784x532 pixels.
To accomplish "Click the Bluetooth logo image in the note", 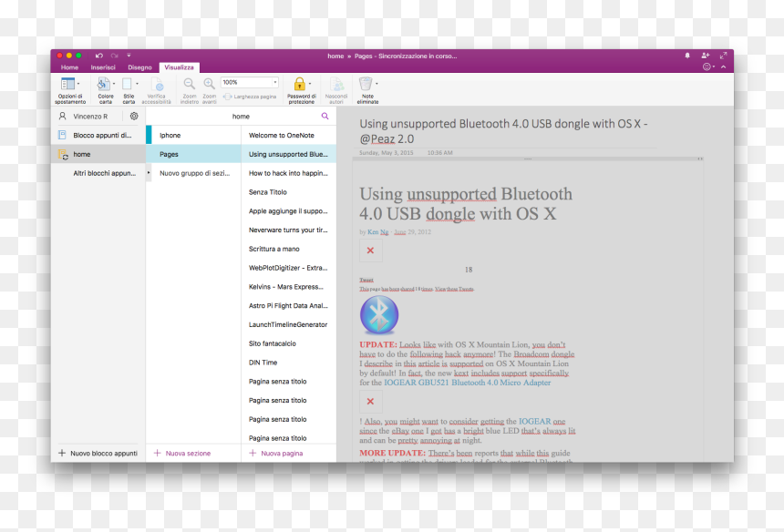I will click(379, 314).
